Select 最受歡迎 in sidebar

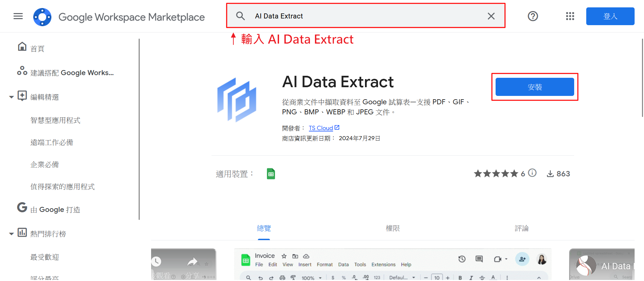tap(45, 257)
